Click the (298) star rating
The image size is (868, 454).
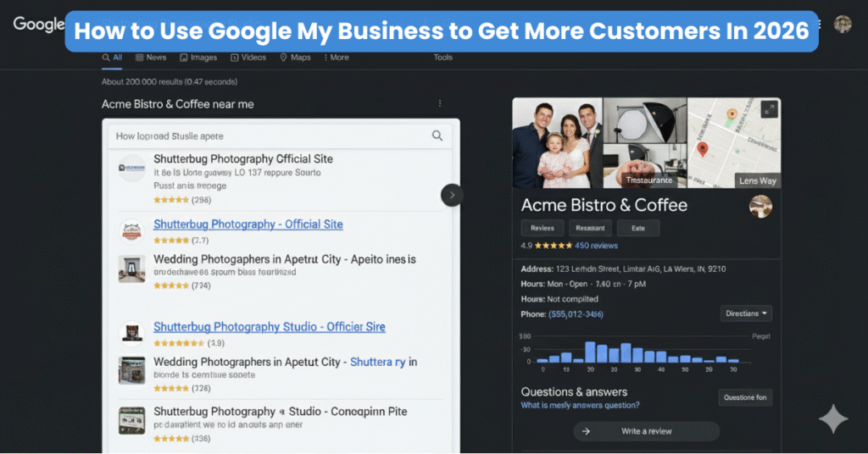click(x=182, y=200)
